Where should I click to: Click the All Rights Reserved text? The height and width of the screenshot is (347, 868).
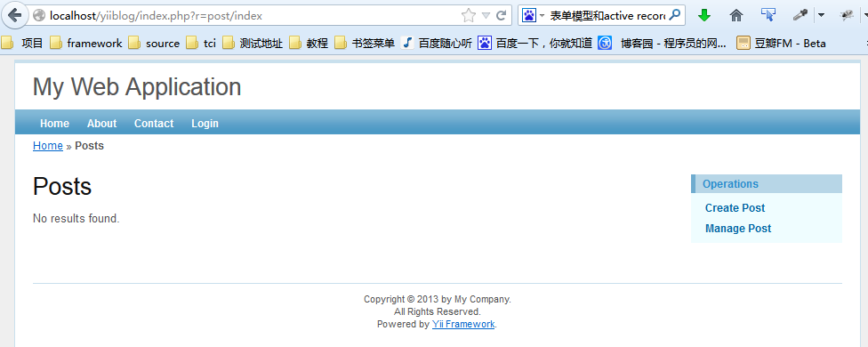pos(438,312)
